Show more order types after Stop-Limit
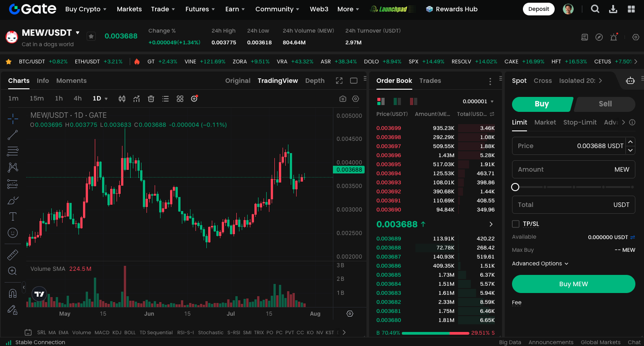The height and width of the screenshot is (346, 644). tap(624, 122)
